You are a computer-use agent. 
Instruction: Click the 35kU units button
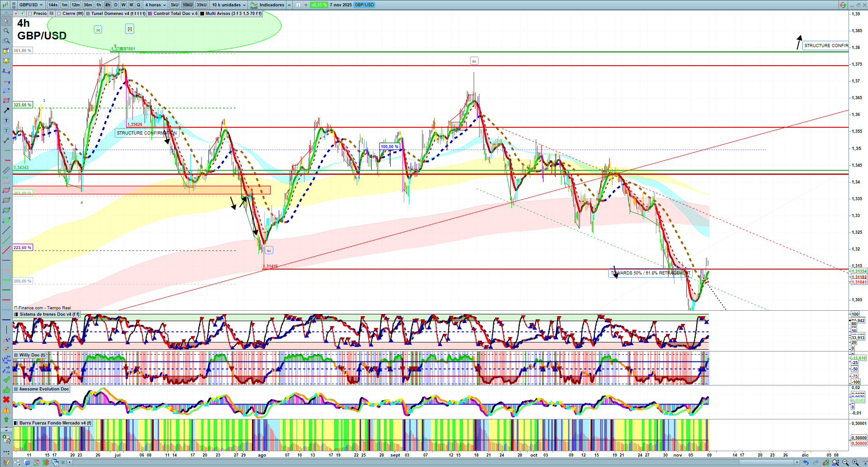click(201, 5)
